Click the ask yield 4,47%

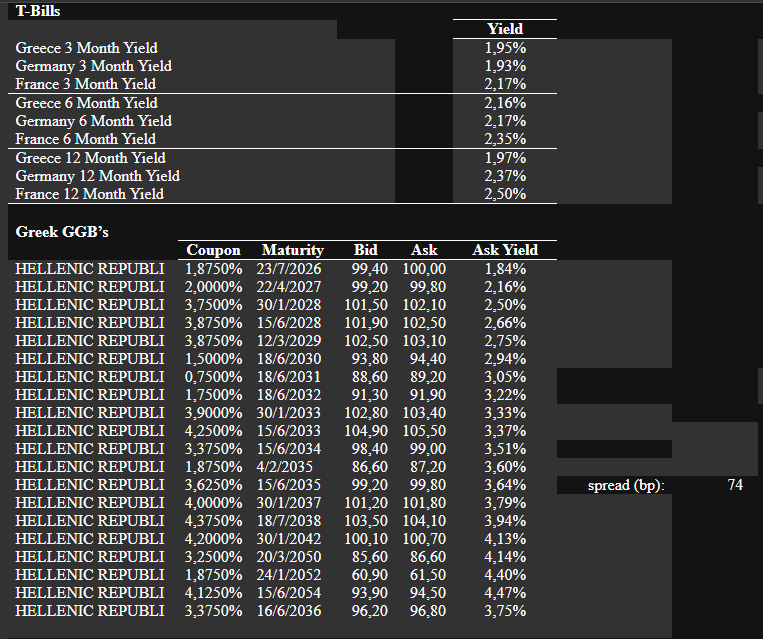coord(505,593)
